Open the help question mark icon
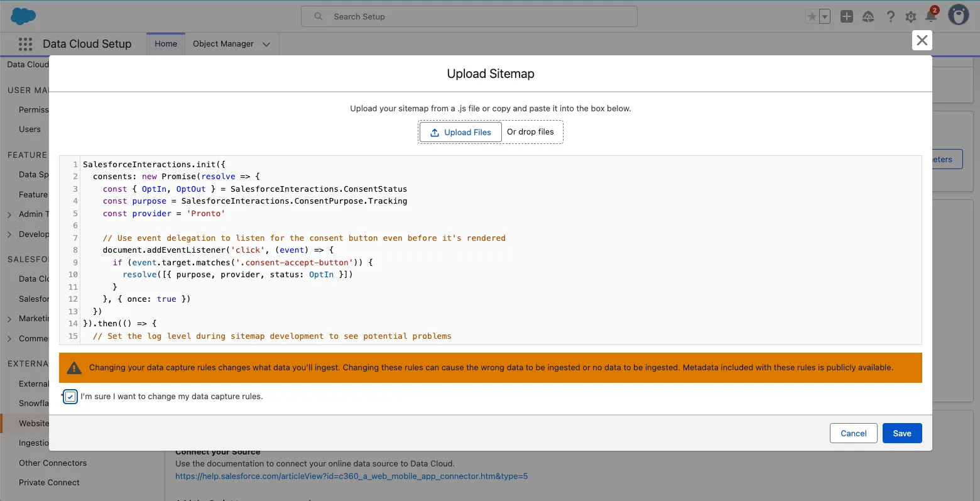 click(890, 17)
